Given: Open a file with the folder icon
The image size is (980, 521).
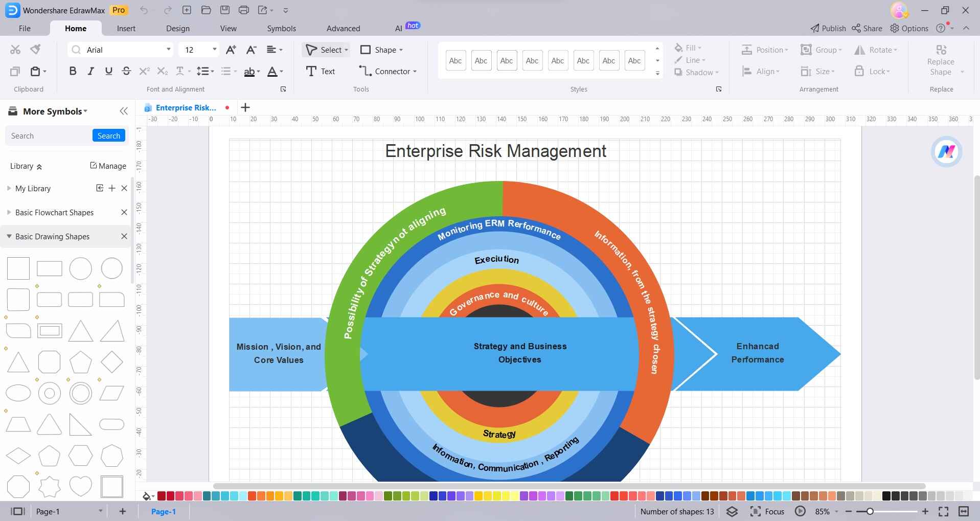Looking at the screenshot, I should (206, 10).
